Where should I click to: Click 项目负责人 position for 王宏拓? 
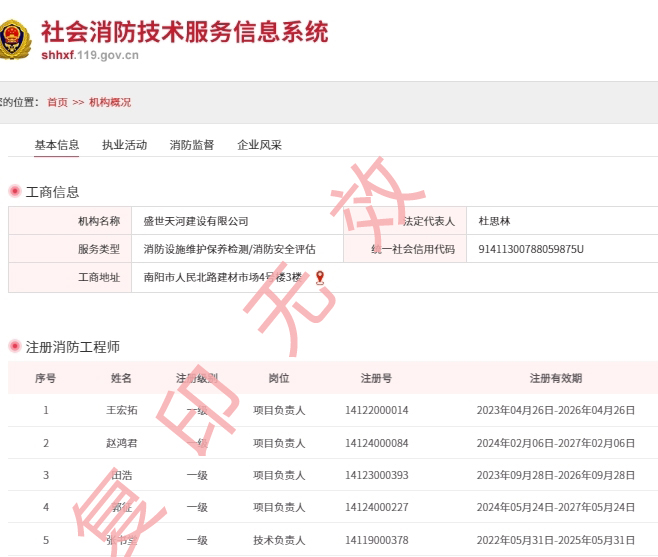pos(279,410)
